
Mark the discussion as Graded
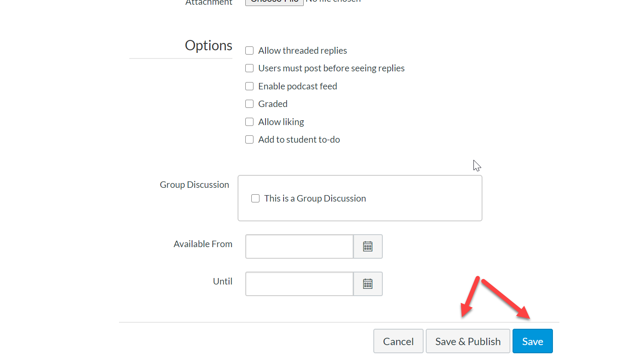[250, 104]
